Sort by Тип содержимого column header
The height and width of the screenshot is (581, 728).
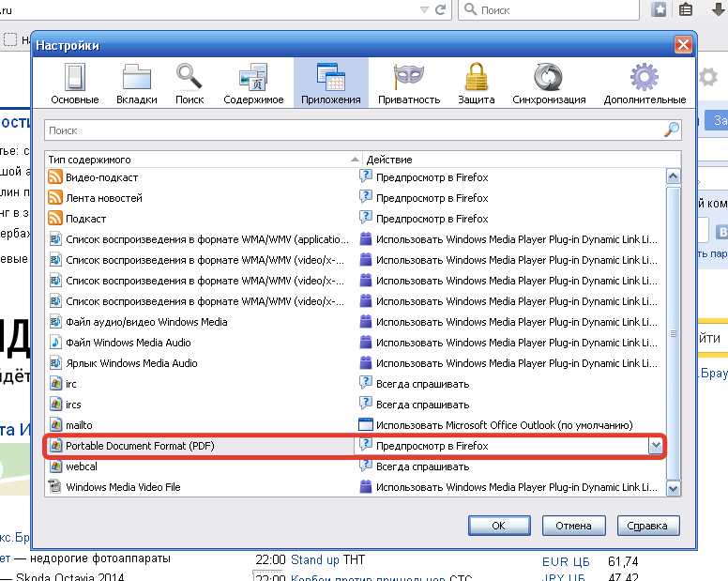pos(204,160)
